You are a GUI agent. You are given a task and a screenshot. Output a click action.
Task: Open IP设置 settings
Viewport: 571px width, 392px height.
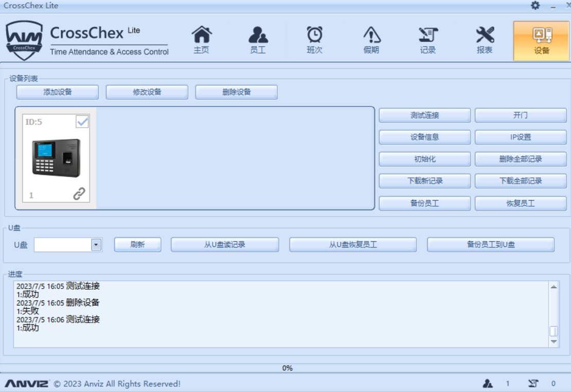pos(521,137)
